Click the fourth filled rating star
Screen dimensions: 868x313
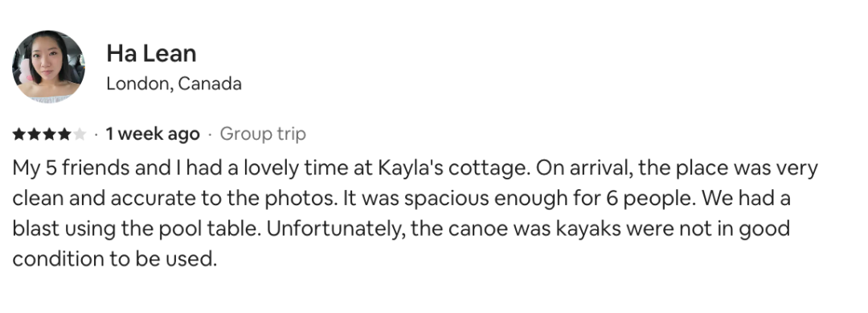tap(64, 134)
